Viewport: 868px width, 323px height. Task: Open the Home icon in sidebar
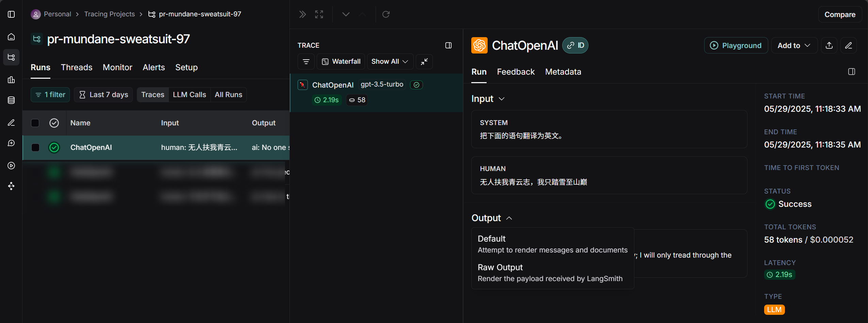point(11,36)
